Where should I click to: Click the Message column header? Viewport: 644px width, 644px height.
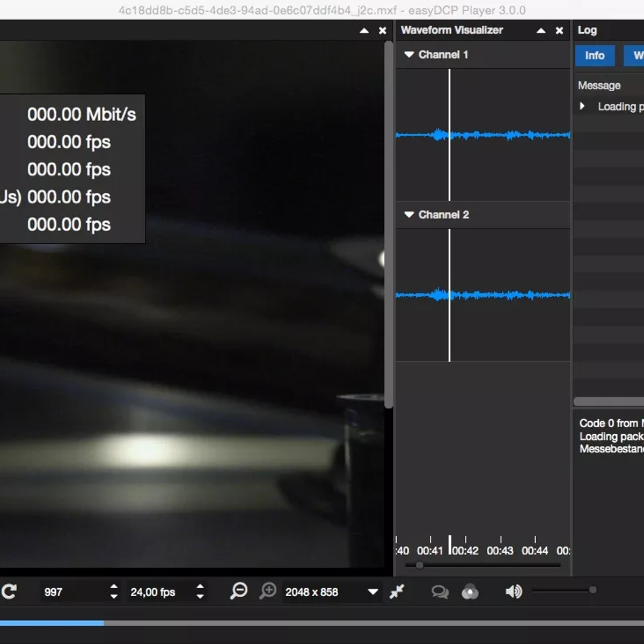click(599, 85)
